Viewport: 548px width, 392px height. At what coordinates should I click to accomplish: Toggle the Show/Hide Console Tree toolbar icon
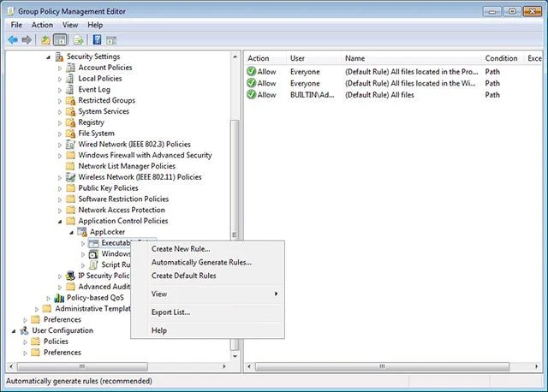click(x=60, y=40)
